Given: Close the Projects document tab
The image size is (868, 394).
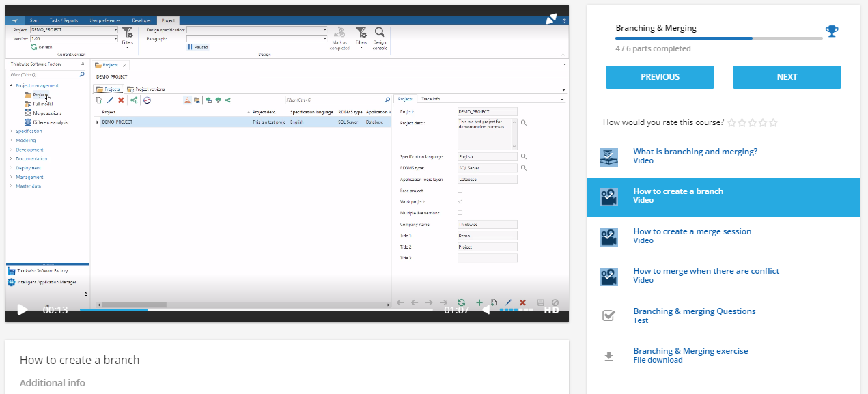Looking at the screenshot, I should point(124,65).
